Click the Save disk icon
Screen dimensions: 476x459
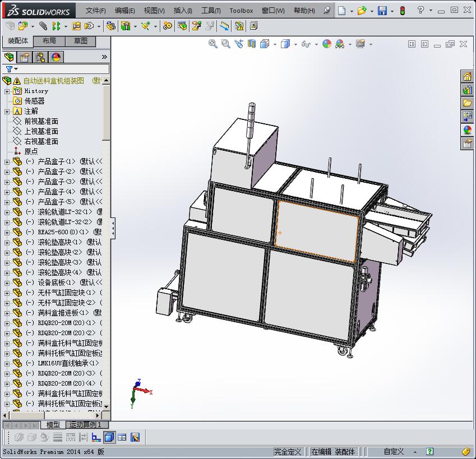pyautogui.click(x=382, y=11)
